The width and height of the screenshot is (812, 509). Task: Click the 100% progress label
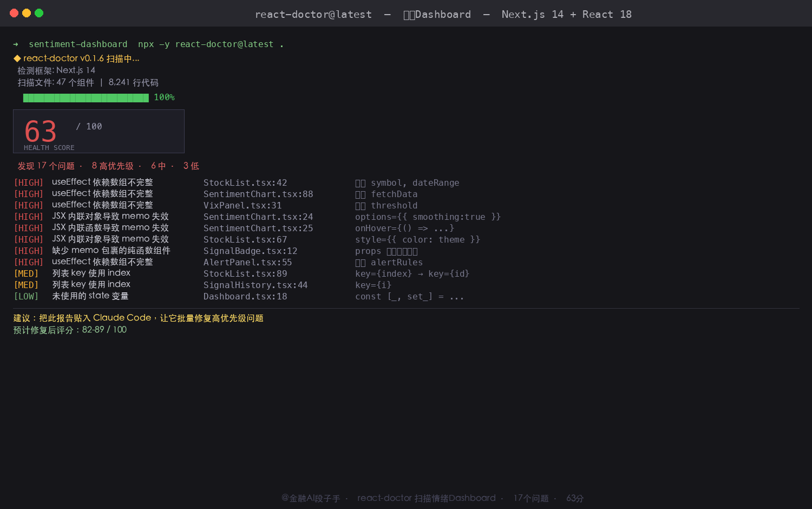tap(164, 97)
